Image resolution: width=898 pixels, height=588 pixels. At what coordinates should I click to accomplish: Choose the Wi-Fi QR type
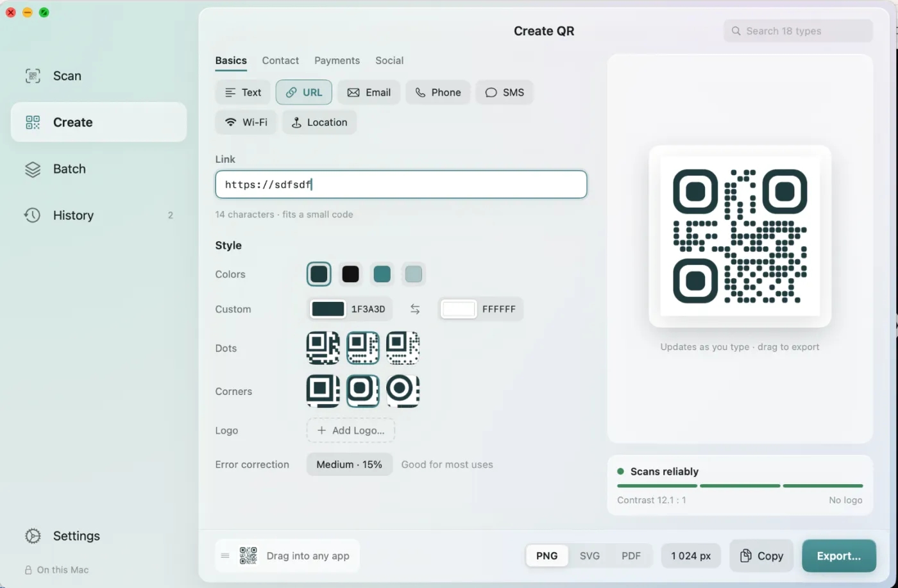point(246,122)
